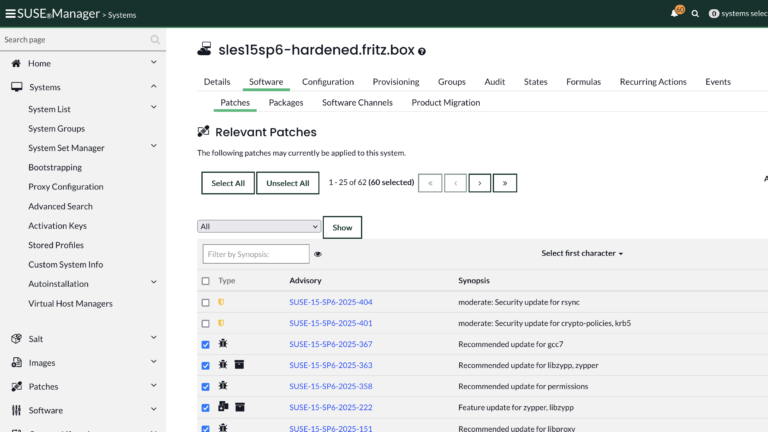The image size is (768, 432).
Task: Click the bug fix icon for SUSE-15-SP6-2025-367
Action: 222,344
